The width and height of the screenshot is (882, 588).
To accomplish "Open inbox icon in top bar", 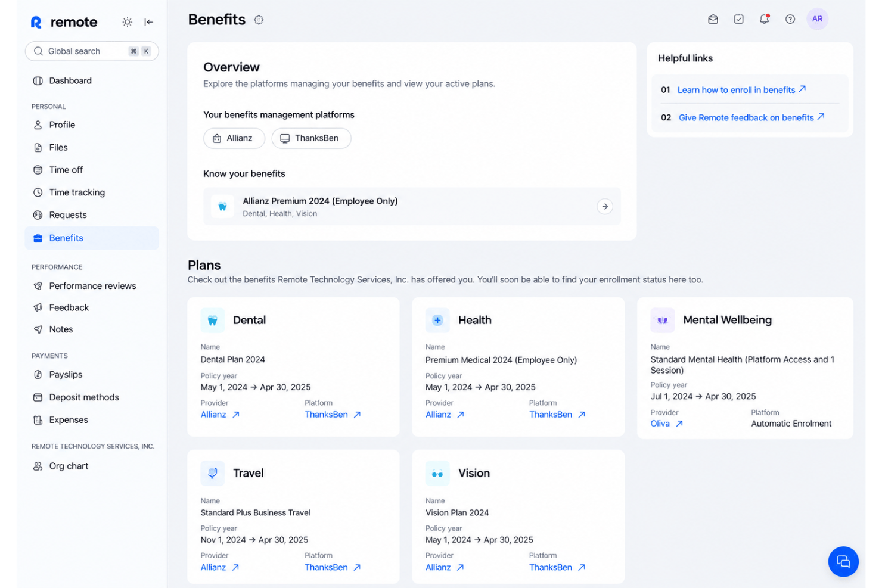I will point(713,19).
